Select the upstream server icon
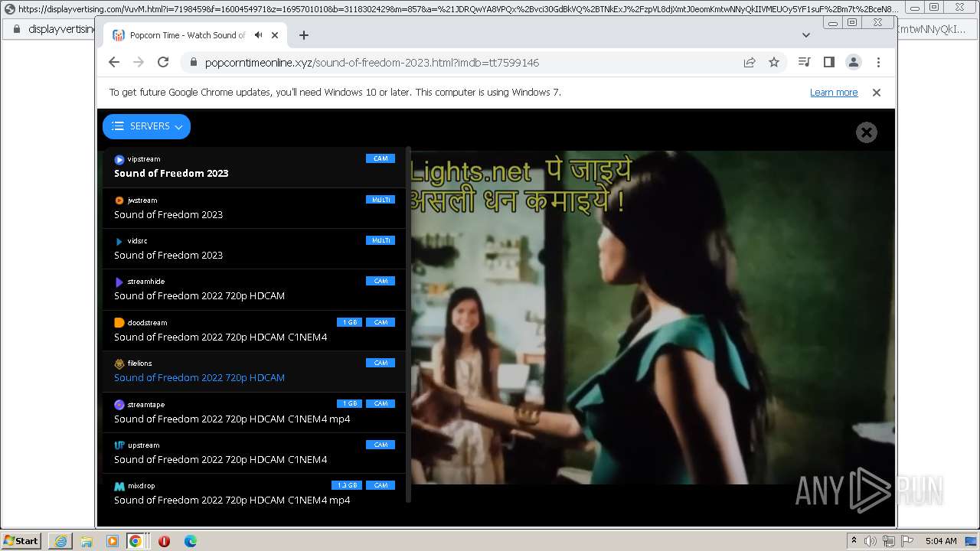 119,445
